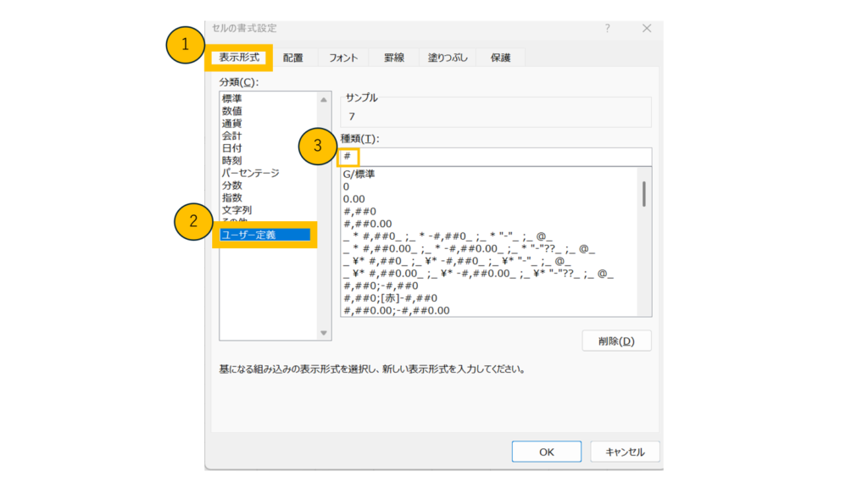The width and height of the screenshot is (868, 488).
Task: Select 標準 in the category list
Action: (231, 99)
